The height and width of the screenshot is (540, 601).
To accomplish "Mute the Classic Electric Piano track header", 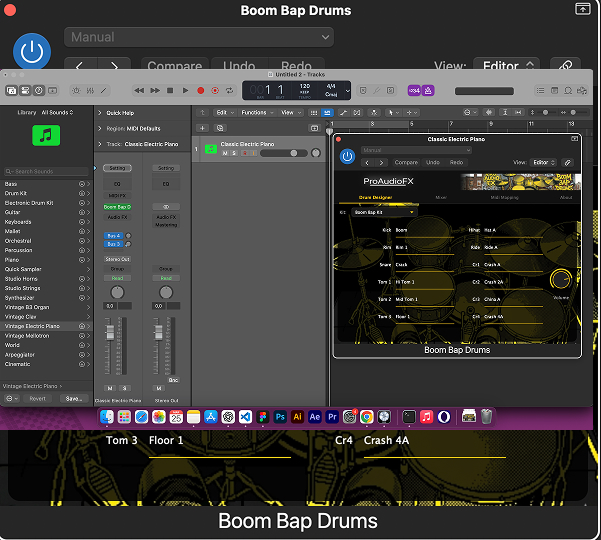I will (x=225, y=153).
